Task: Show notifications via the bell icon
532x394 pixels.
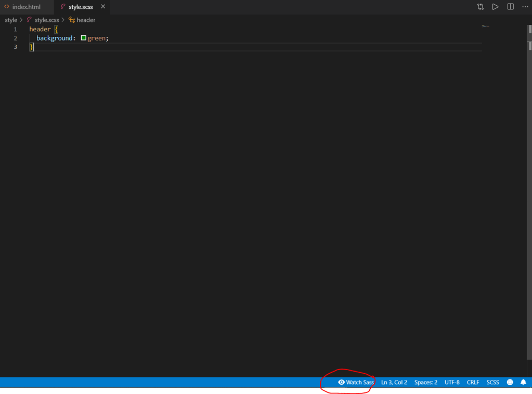Action: click(523, 382)
